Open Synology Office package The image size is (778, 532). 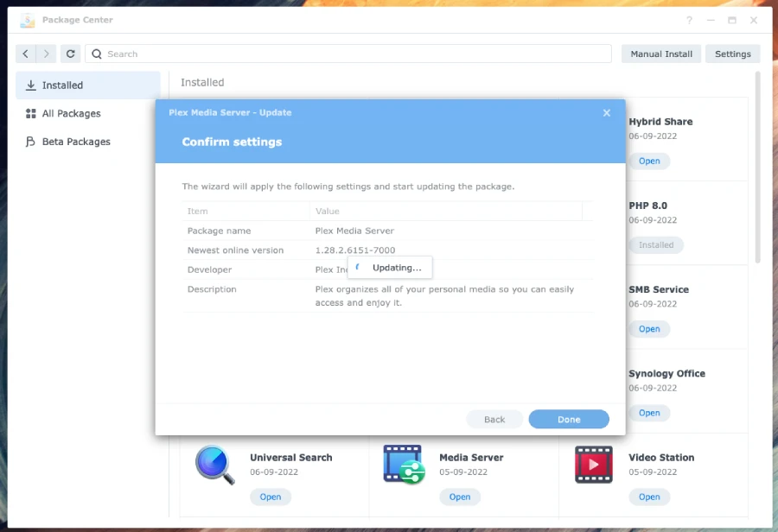coord(649,413)
